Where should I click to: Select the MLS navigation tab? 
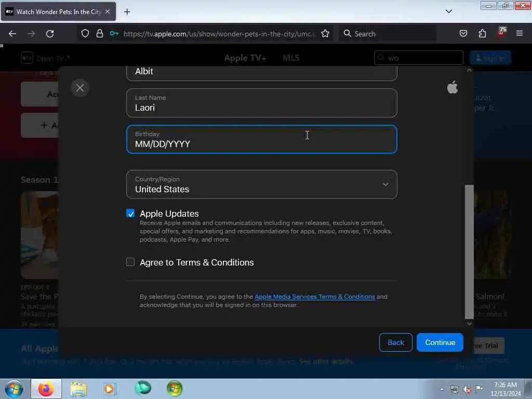[x=291, y=58]
